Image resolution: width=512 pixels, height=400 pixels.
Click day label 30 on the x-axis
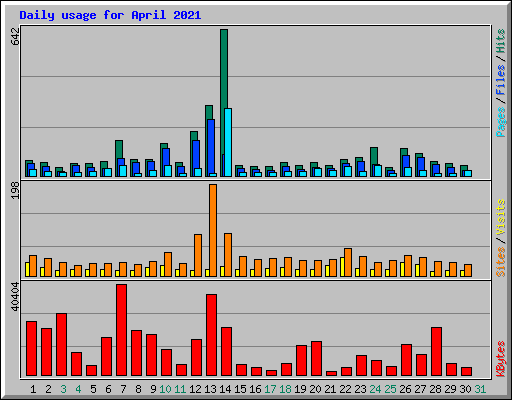tap(465, 389)
